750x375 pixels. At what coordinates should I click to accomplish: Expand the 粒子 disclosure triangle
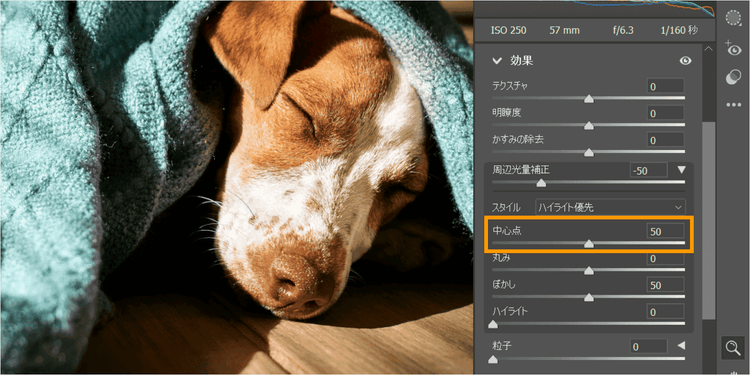pos(682,345)
